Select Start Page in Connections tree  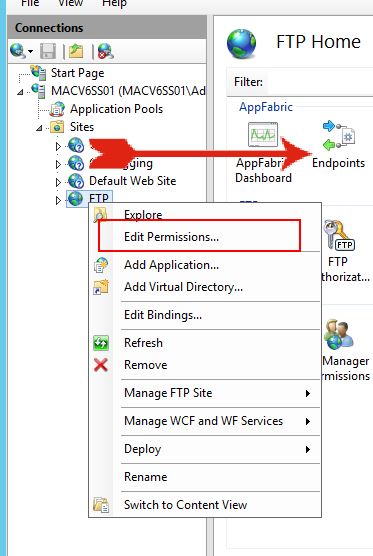point(78,73)
